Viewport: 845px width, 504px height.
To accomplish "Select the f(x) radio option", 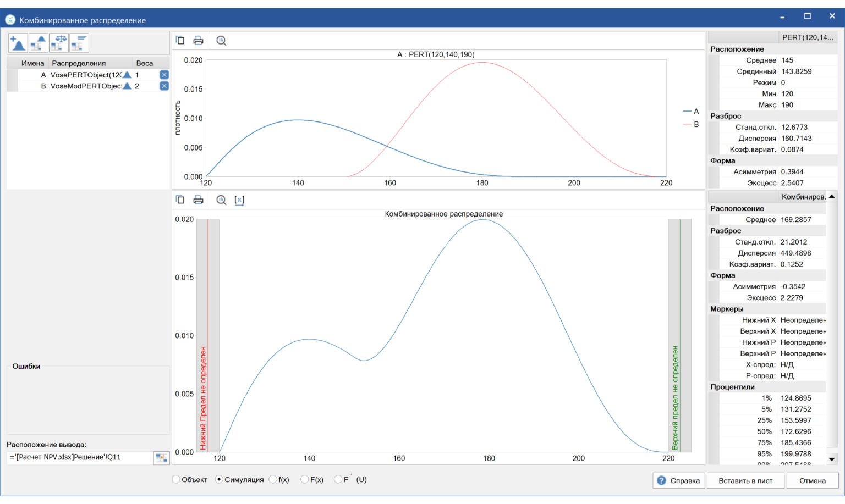I will click(273, 480).
